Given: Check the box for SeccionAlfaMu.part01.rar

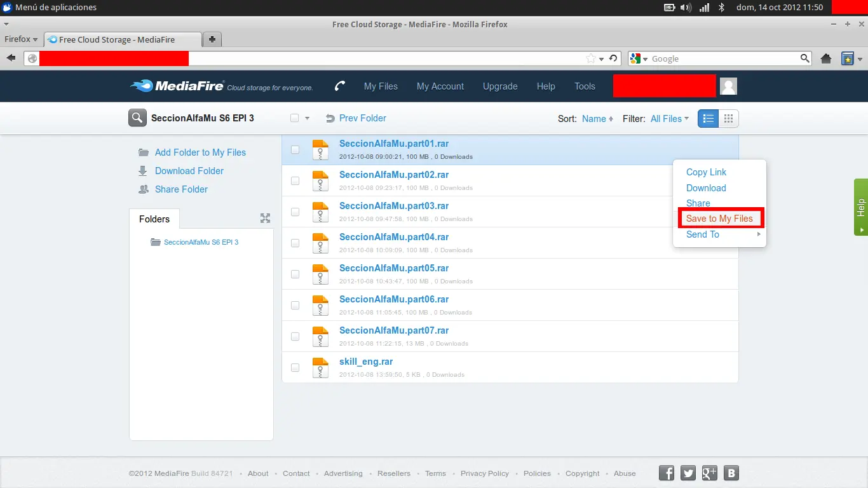Looking at the screenshot, I should click(x=295, y=150).
